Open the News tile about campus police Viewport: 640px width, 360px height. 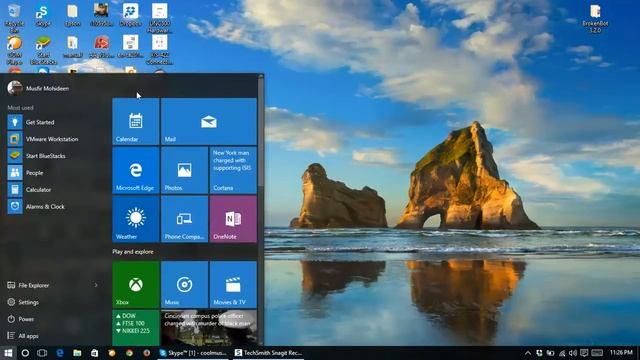click(209, 328)
